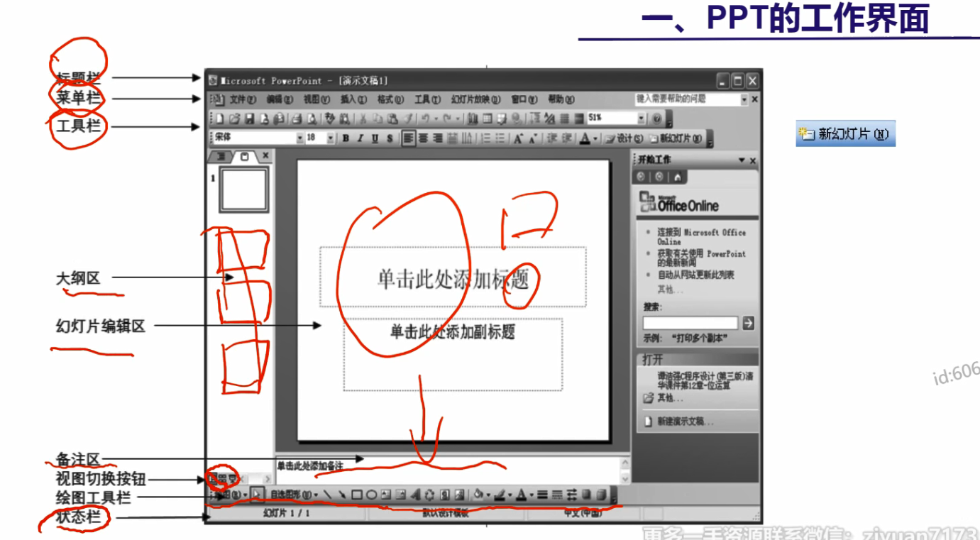This screenshot has height=540, width=980.
Task: Click the 设计 design button
Action: coord(624,138)
